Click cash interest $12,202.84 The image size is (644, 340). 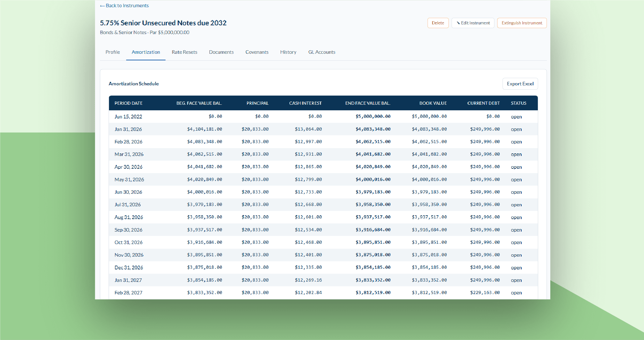coord(308,292)
